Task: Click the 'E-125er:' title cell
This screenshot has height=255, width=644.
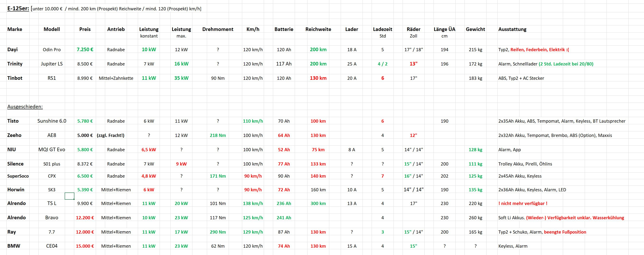Action: 18,9
